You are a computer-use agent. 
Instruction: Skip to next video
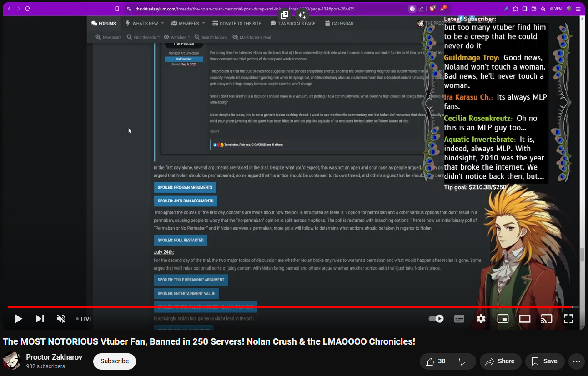tap(40, 319)
